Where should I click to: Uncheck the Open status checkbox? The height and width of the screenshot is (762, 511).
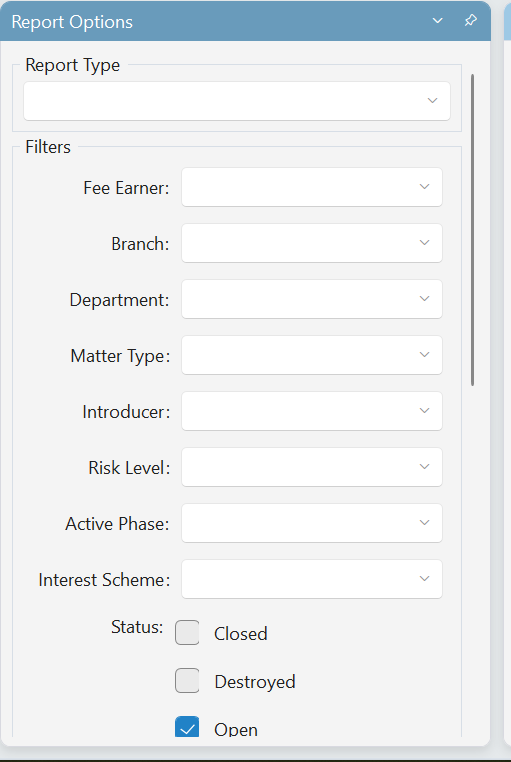(x=187, y=727)
